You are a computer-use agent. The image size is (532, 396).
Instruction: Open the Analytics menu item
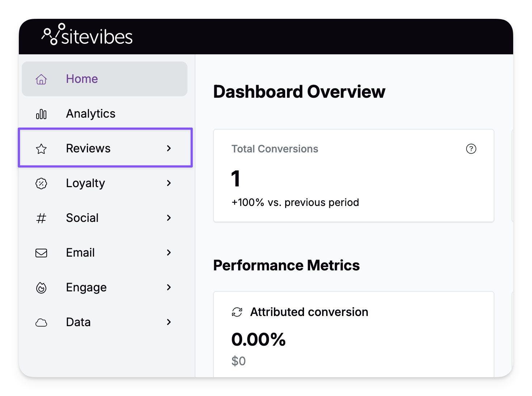(90, 114)
